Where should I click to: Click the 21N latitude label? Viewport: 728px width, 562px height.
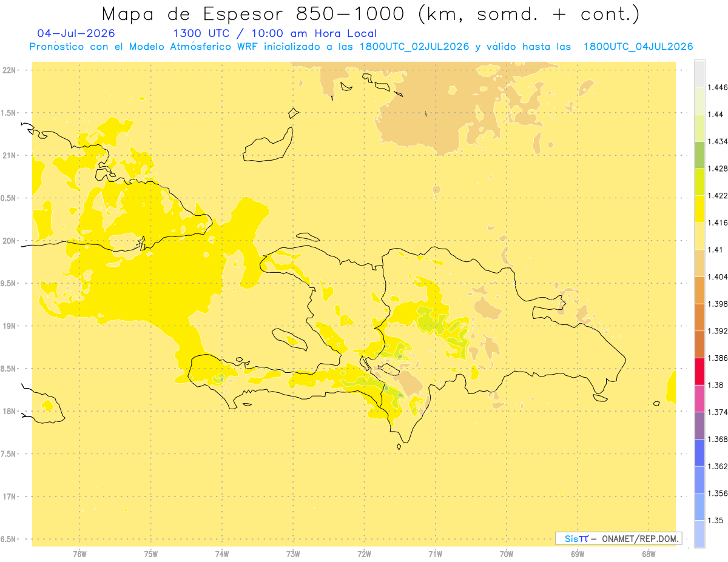10,155
